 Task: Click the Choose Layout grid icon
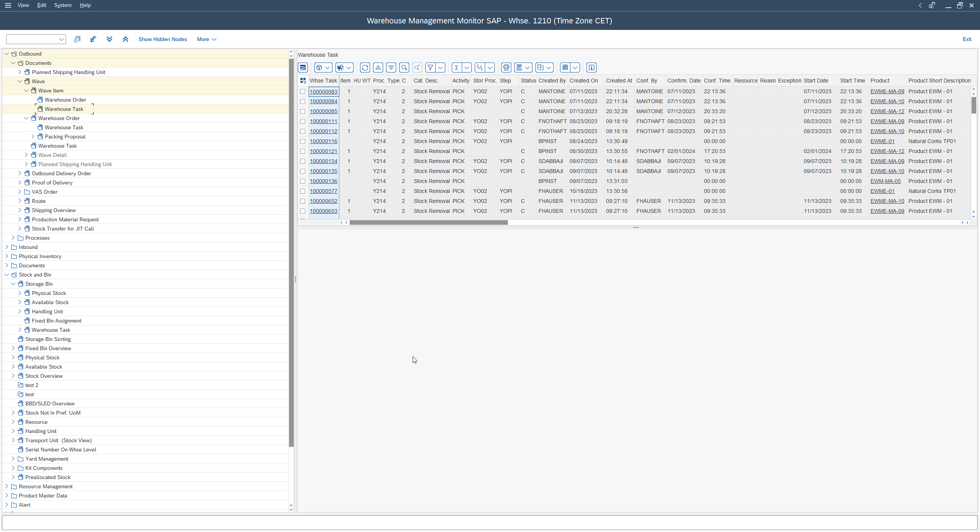565,68
